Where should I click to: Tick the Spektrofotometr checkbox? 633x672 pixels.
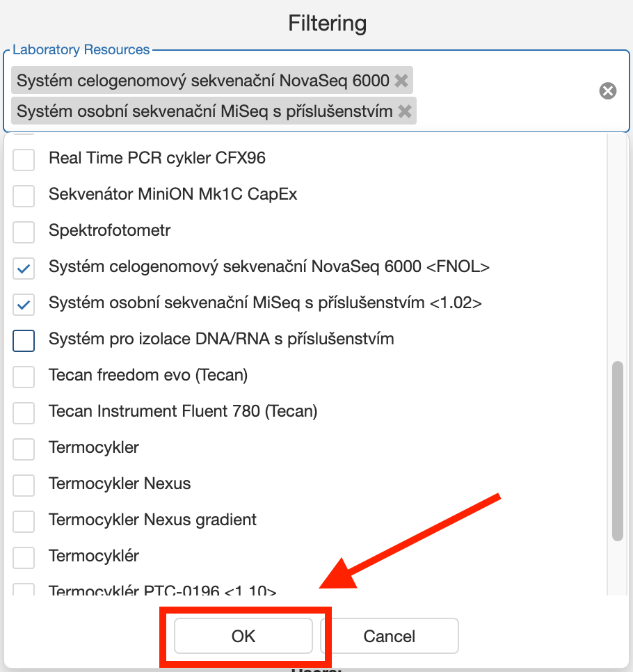pyautogui.click(x=24, y=232)
